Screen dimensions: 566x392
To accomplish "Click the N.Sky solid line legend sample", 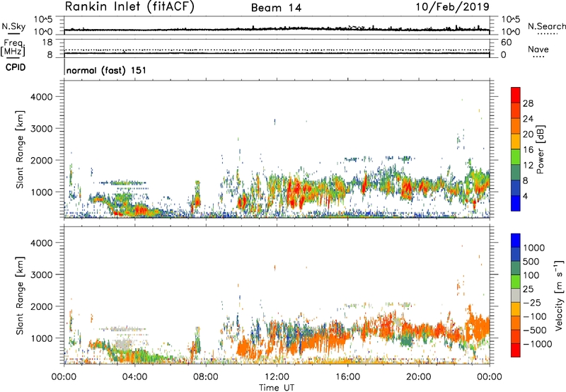I will [13, 33].
